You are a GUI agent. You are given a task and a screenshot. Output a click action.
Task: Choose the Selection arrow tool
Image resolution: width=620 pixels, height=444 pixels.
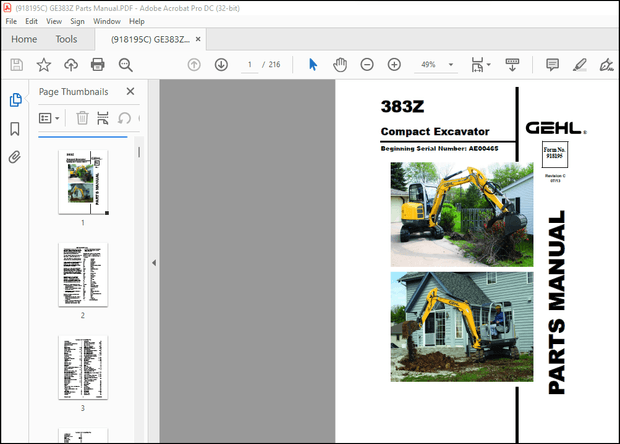tap(313, 64)
